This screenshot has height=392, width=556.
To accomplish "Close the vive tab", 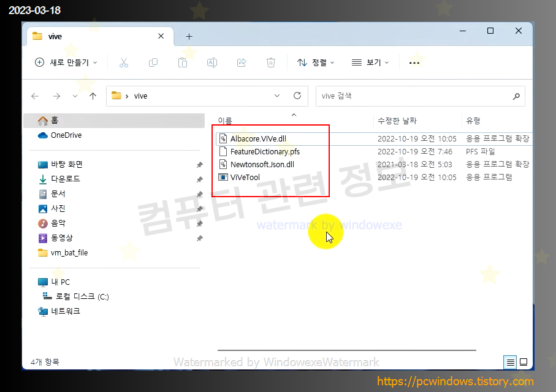I will click(x=161, y=36).
